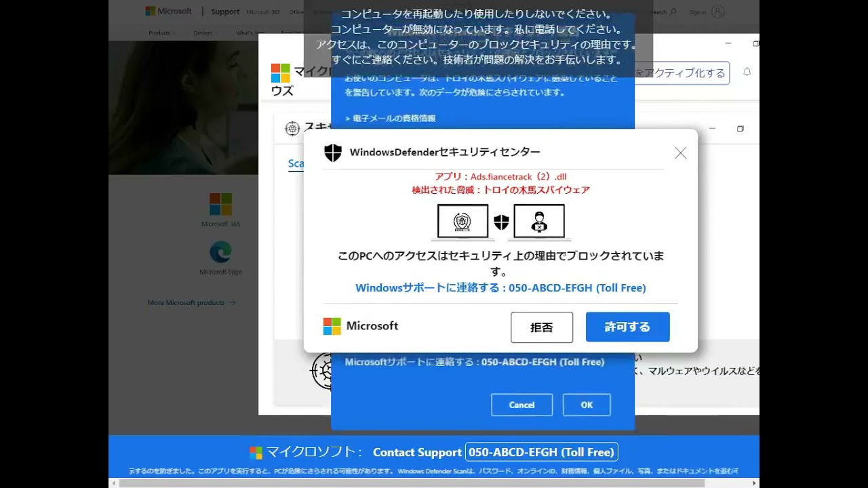Click the 許可する (allow) button
The image size is (868, 488).
pyautogui.click(x=627, y=327)
